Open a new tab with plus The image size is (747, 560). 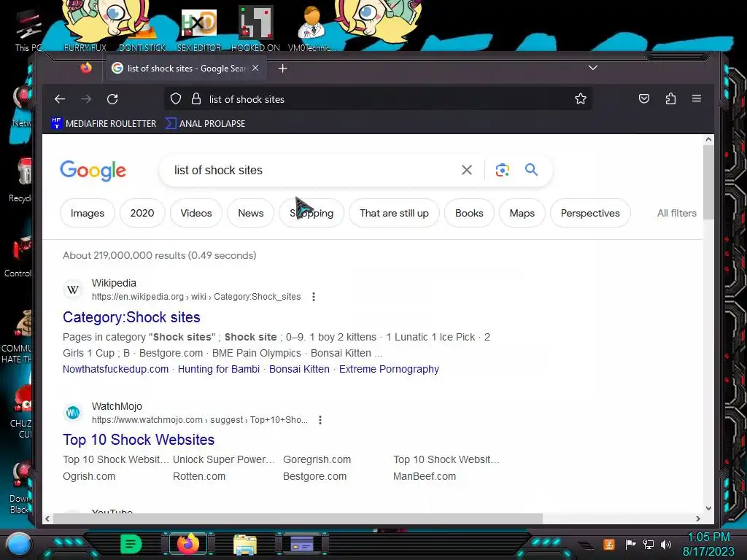click(282, 69)
